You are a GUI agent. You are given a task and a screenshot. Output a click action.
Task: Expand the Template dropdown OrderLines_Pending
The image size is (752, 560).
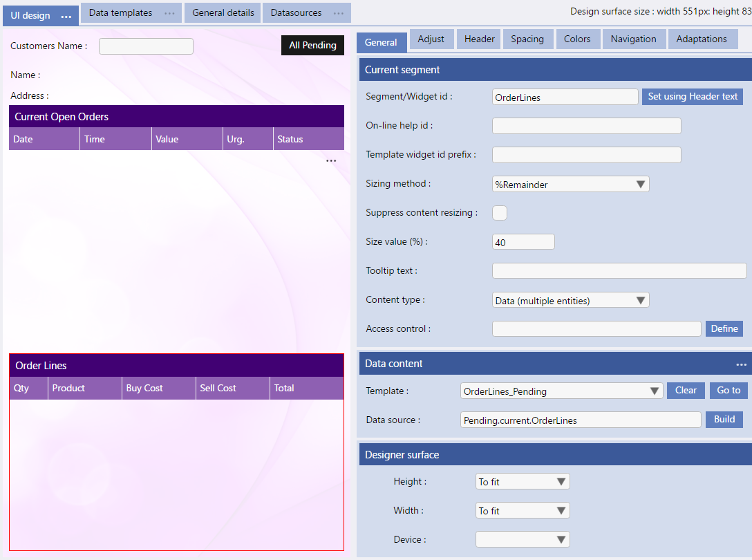pos(562,391)
